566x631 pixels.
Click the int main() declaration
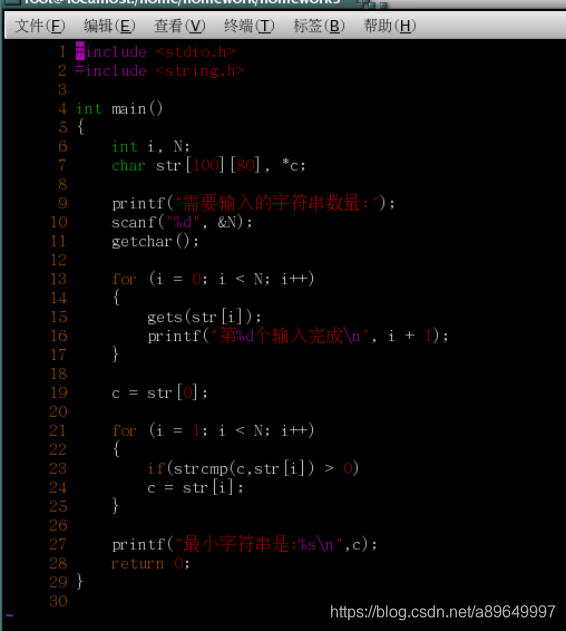coord(120,109)
